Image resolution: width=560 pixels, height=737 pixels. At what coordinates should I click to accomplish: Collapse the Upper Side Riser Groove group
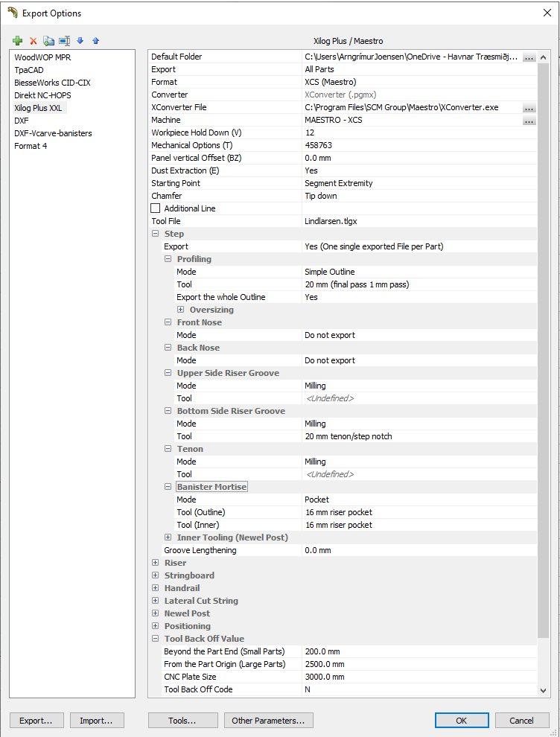pos(168,373)
